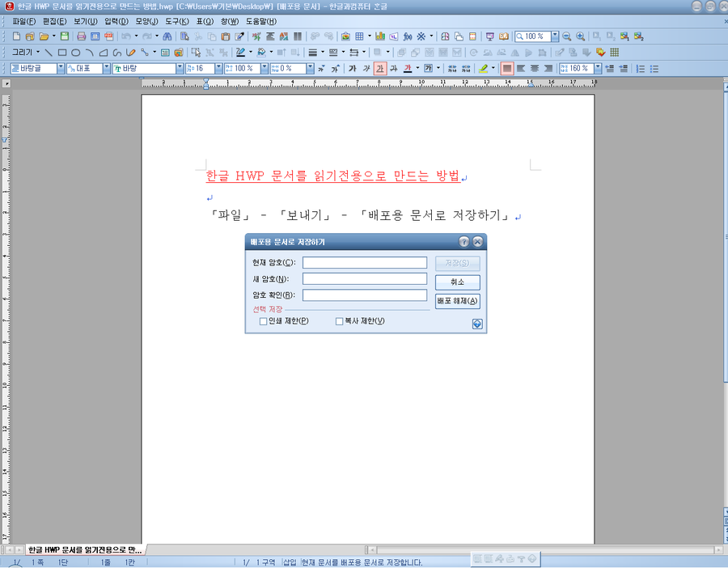Image resolution: width=728 pixels, height=568 pixels.
Task: Open the font size 16 dropdown
Action: tap(218, 69)
